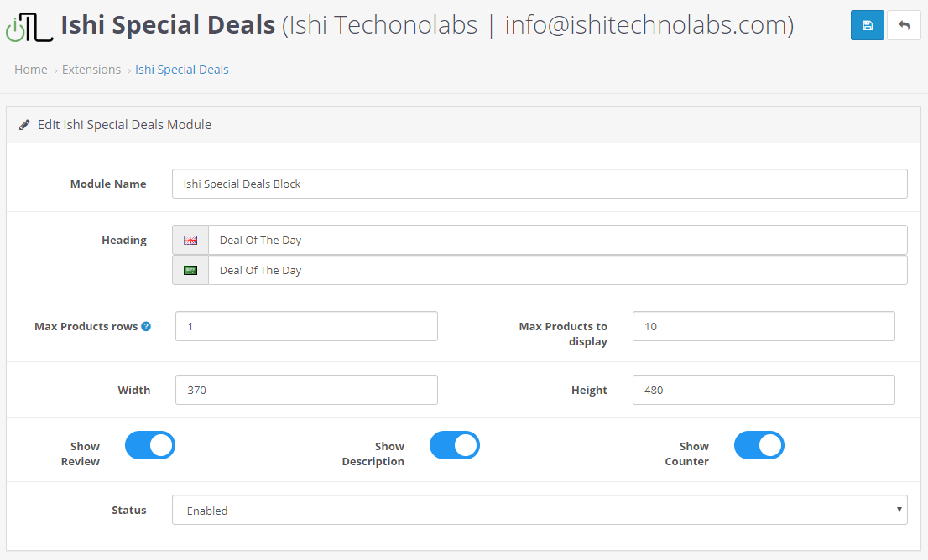Focus the Arabic Heading input field
The height and width of the screenshot is (560, 928).
click(557, 270)
